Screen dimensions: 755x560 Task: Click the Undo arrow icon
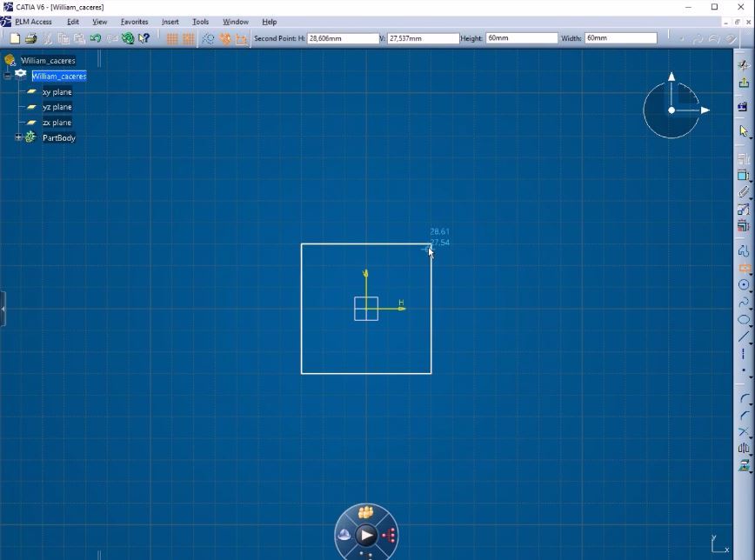pyautogui.click(x=96, y=38)
